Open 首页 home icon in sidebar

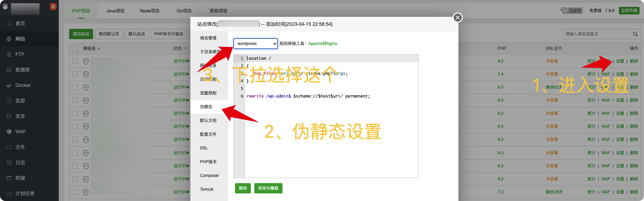coord(9,23)
